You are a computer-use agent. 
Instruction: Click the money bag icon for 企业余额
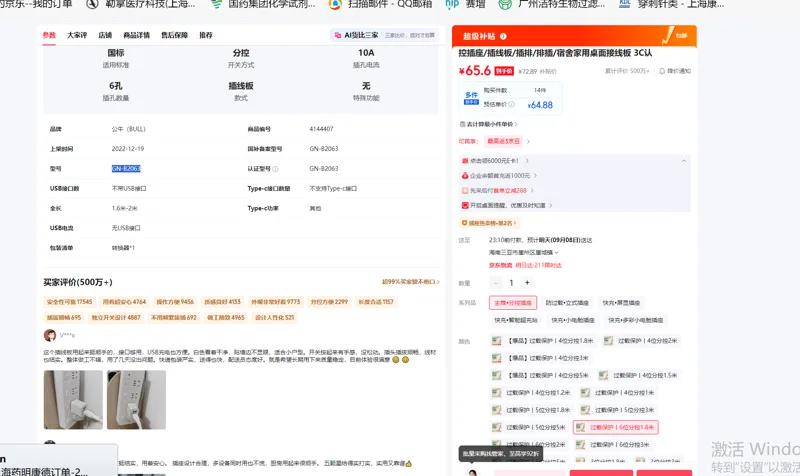coord(465,176)
